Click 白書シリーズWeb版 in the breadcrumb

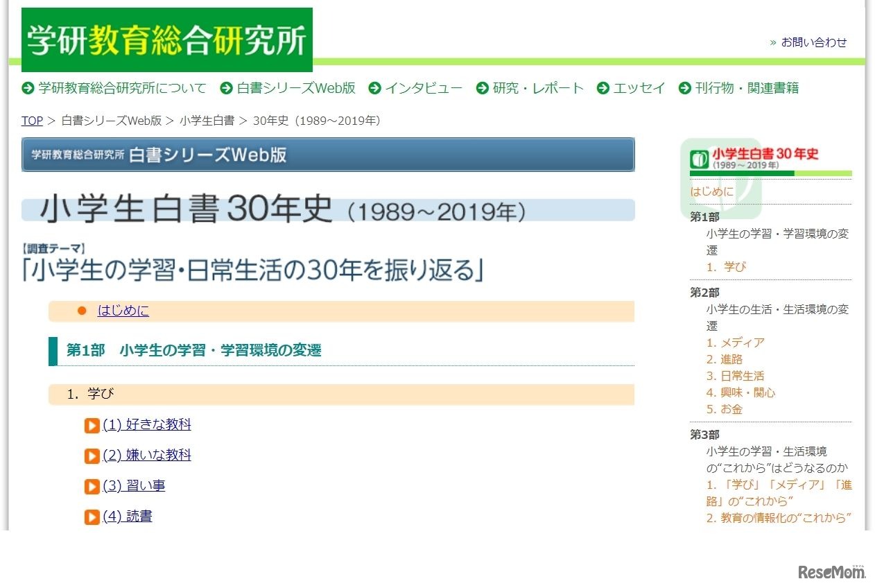coord(112,121)
